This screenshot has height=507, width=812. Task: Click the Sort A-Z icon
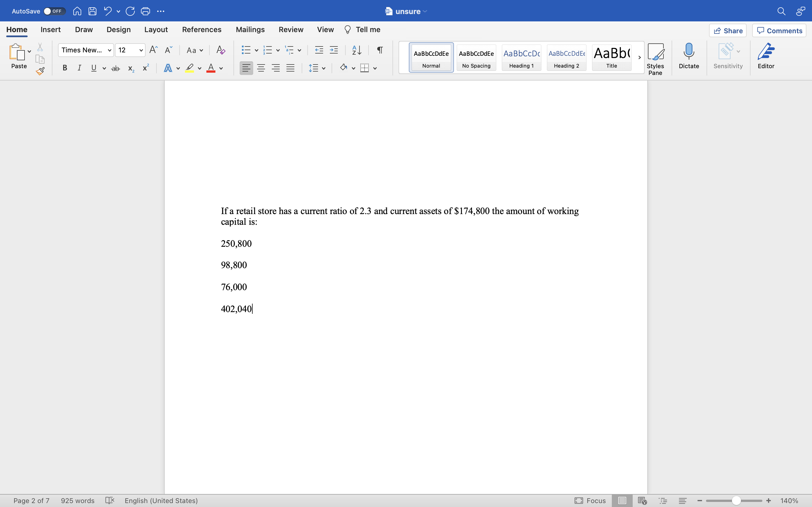(x=356, y=50)
